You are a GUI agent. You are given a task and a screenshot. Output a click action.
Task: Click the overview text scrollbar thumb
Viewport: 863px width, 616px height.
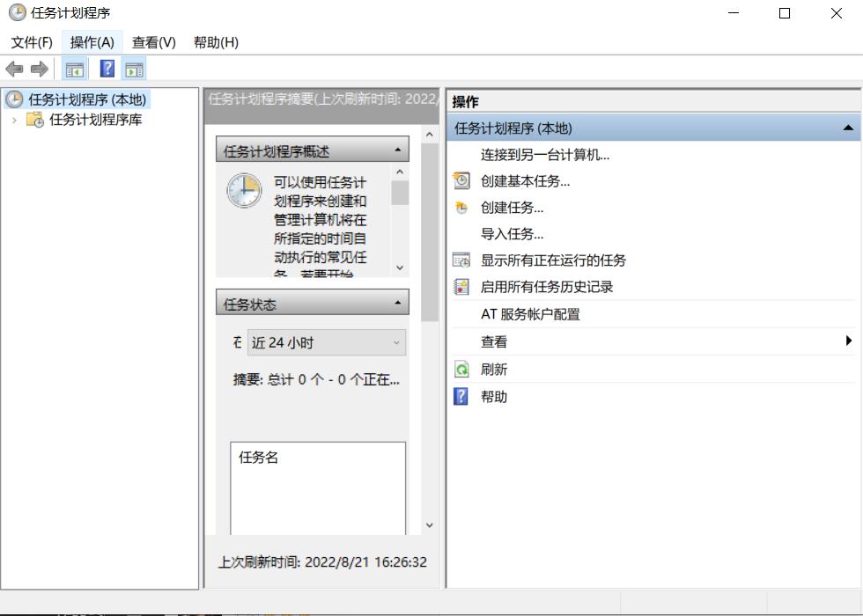pos(400,193)
